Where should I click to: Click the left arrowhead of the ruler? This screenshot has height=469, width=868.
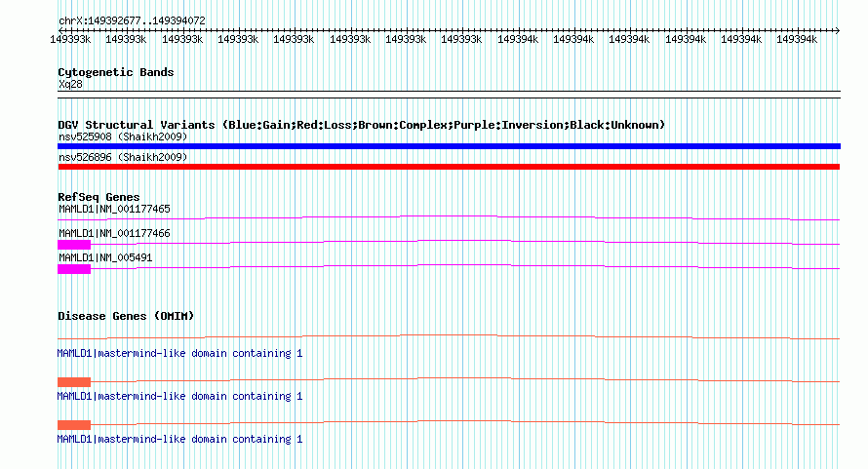[x=60, y=30]
